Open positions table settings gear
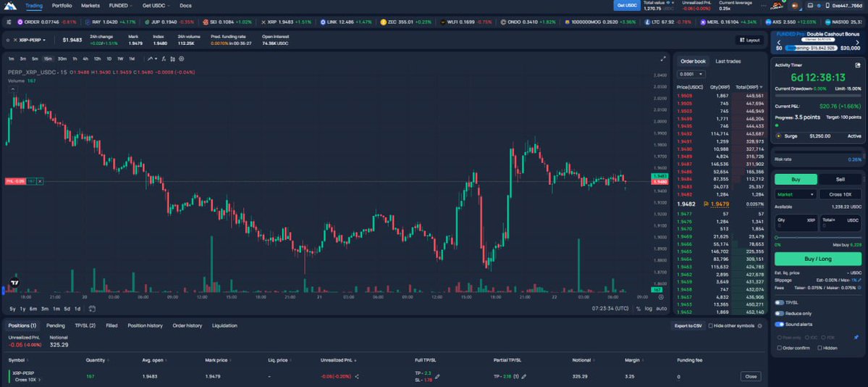Viewport: 868px width, 387px height. [759, 326]
